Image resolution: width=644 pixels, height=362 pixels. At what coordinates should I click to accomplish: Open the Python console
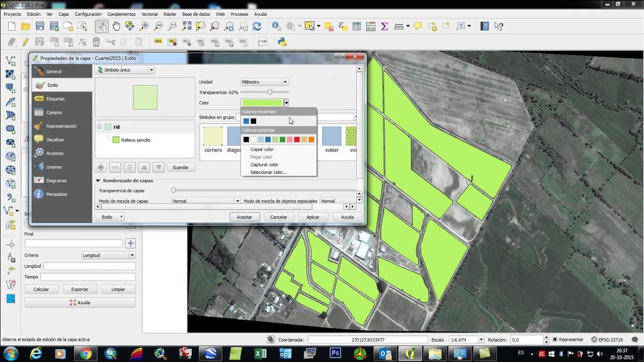pos(282,42)
